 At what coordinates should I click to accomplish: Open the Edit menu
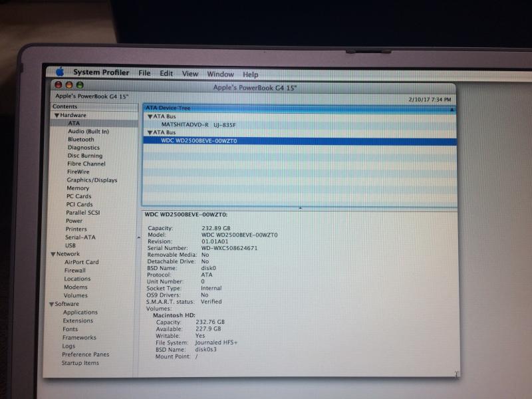(166, 73)
